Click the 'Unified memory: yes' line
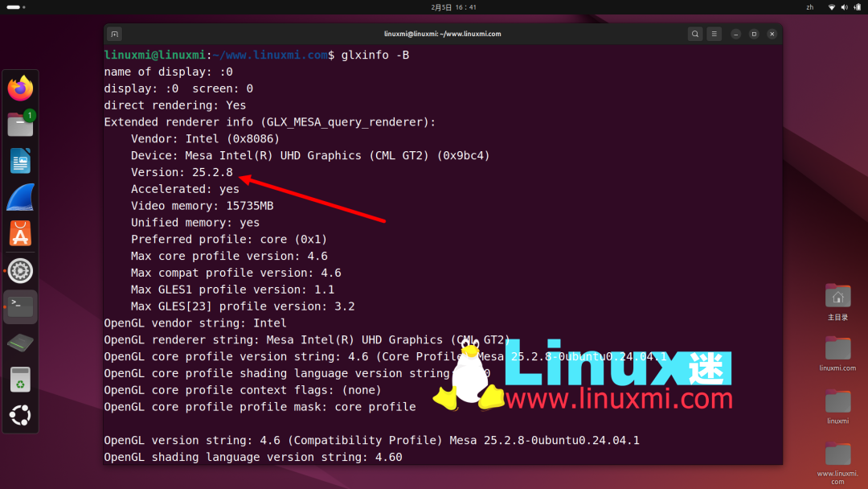 click(x=195, y=223)
